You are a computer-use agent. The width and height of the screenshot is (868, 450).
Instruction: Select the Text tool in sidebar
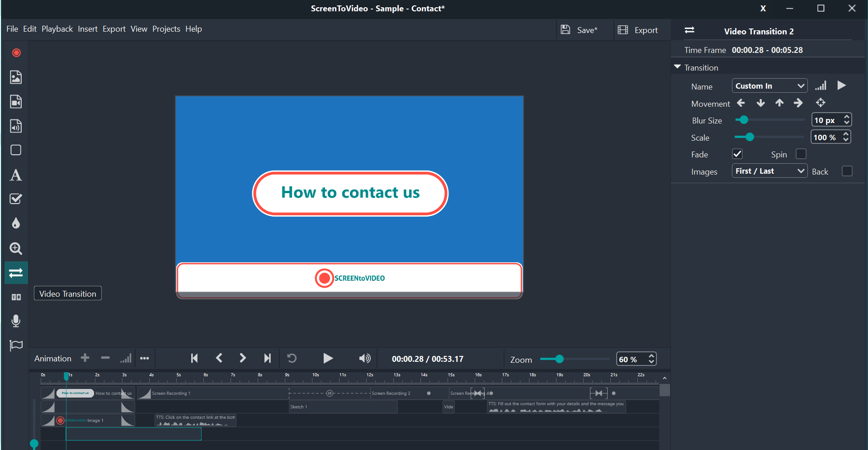(x=16, y=175)
